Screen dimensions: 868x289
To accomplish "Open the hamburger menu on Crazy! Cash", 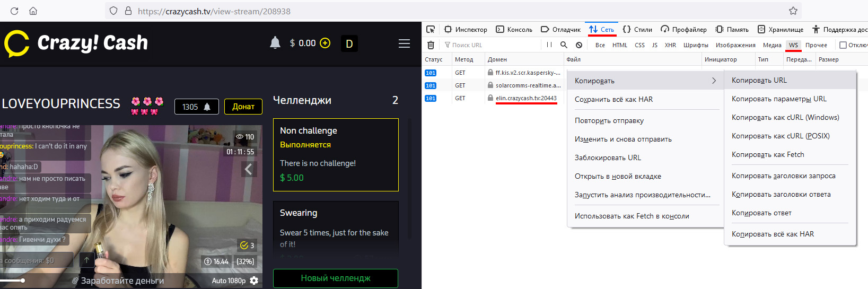I will pos(404,43).
